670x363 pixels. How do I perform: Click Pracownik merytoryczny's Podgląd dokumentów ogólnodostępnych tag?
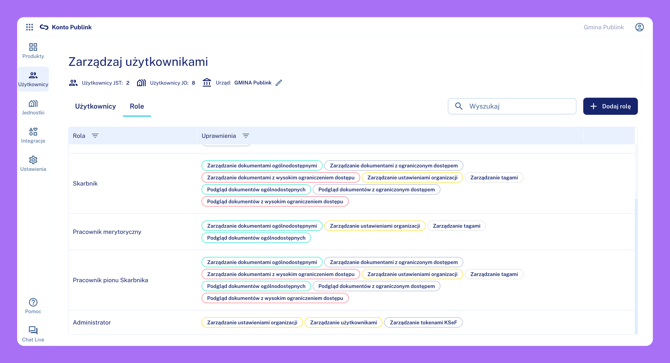click(x=256, y=238)
